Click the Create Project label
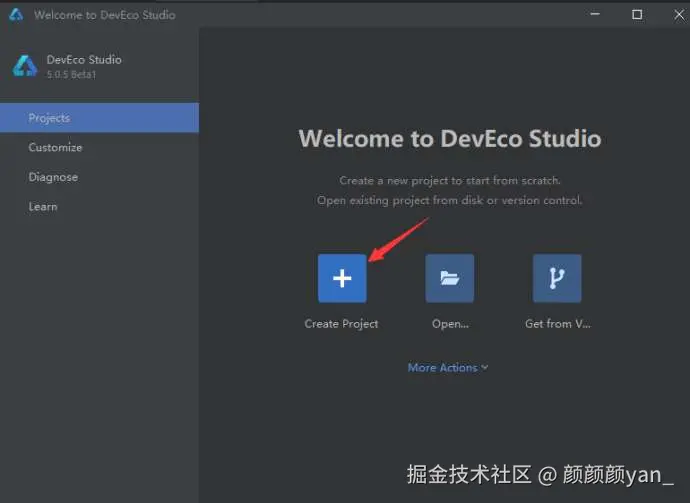Image resolution: width=690 pixels, height=503 pixels. (341, 324)
